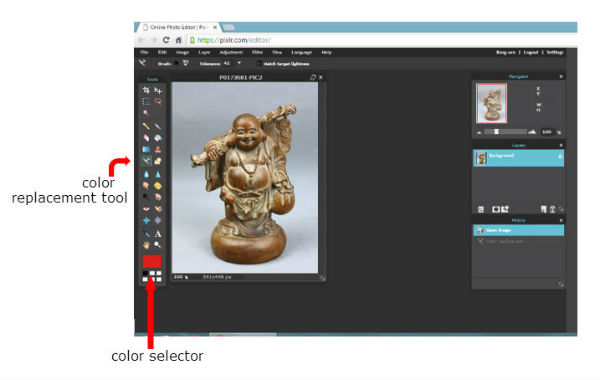Screen dimensions: 600x380
Task: Click the Navigator zoom slider handle
Action: 496,132
